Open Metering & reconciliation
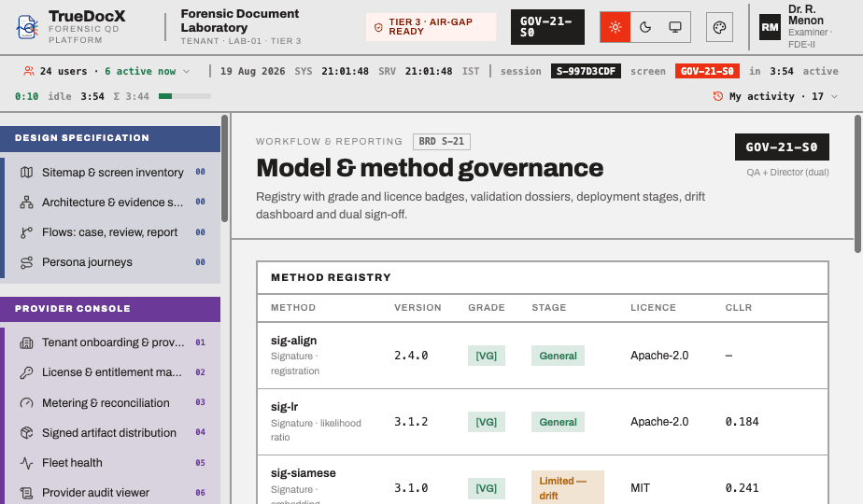The image size is (863, 504). point(112,403)
